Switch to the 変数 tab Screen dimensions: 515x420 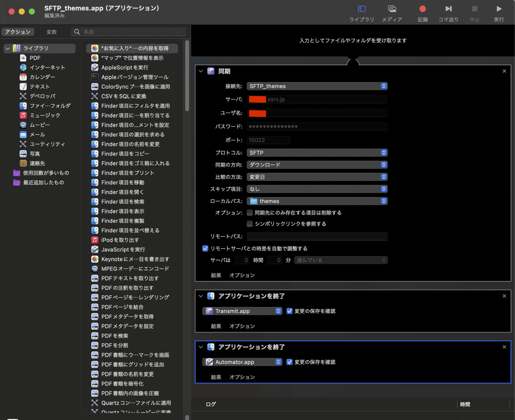[52, 32]
